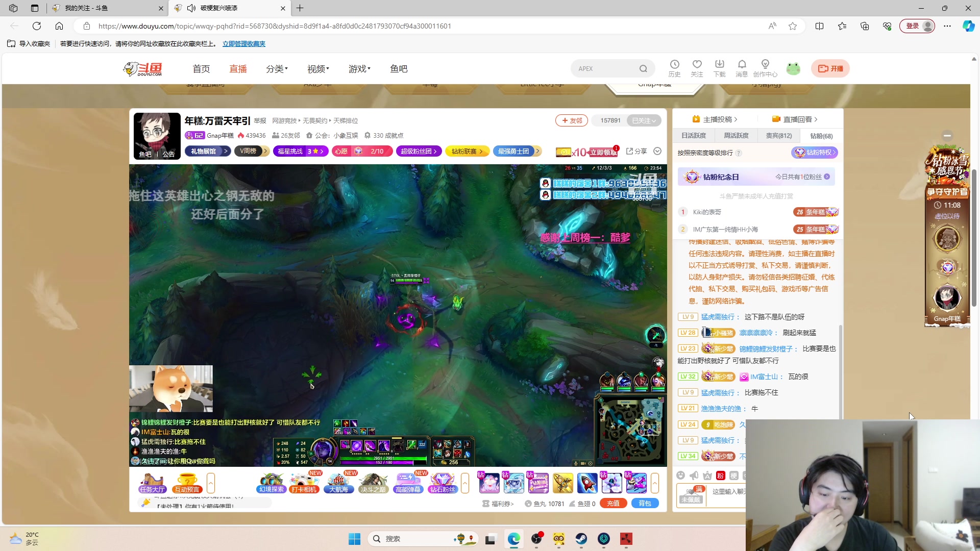The height and width of the screenshot is (551, 980).
Task: Open the 大航海 sailing ship feature
Action: click(x=339, y=483)
